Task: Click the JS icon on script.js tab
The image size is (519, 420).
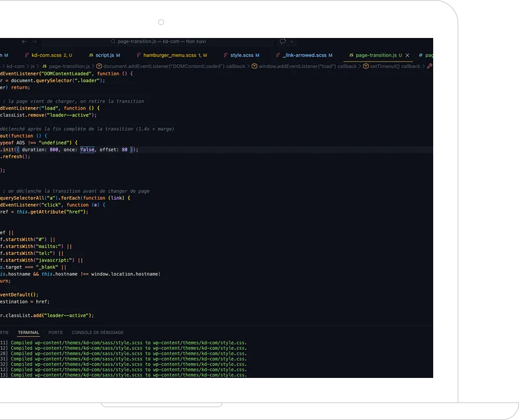Action: [x=90, y=55]
